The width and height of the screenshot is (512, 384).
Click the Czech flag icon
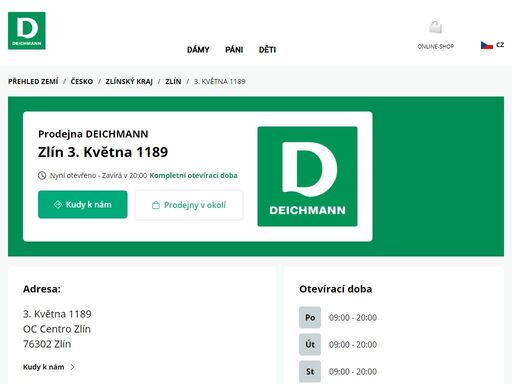[487, 45]
